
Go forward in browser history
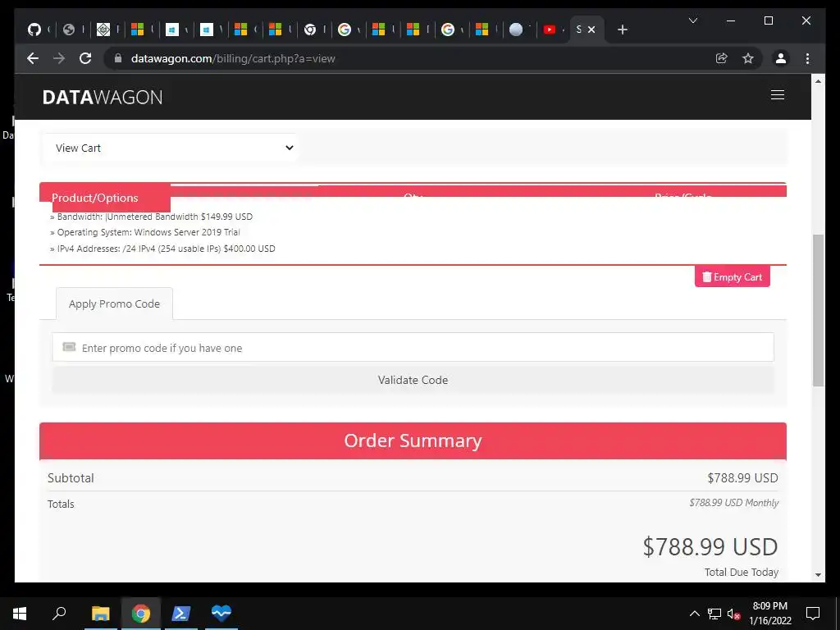tap(59, 58)
